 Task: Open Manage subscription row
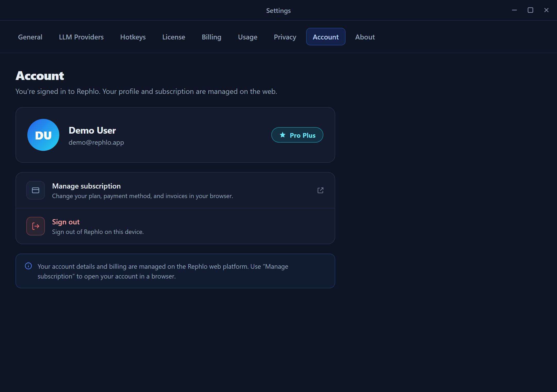tap(175, 190)
